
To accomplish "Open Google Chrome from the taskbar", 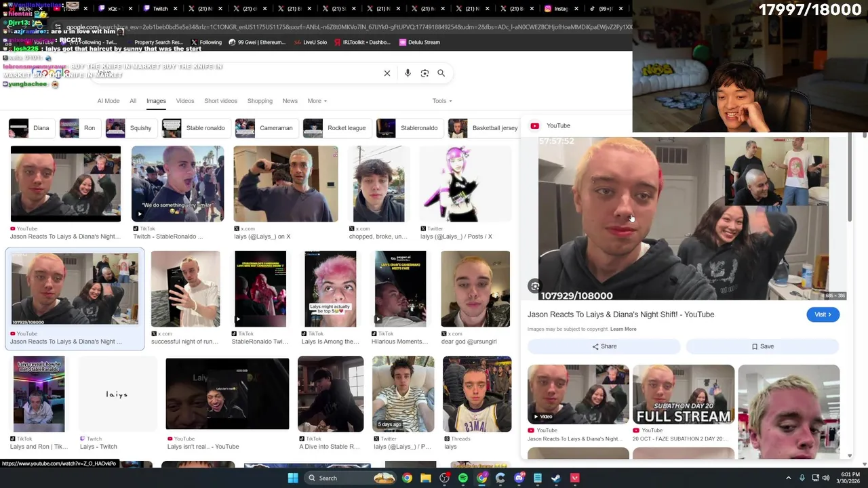I will 407,478.
